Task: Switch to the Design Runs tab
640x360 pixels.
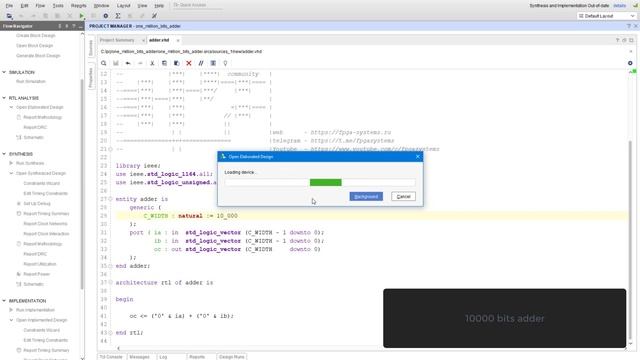Action: 231,357
